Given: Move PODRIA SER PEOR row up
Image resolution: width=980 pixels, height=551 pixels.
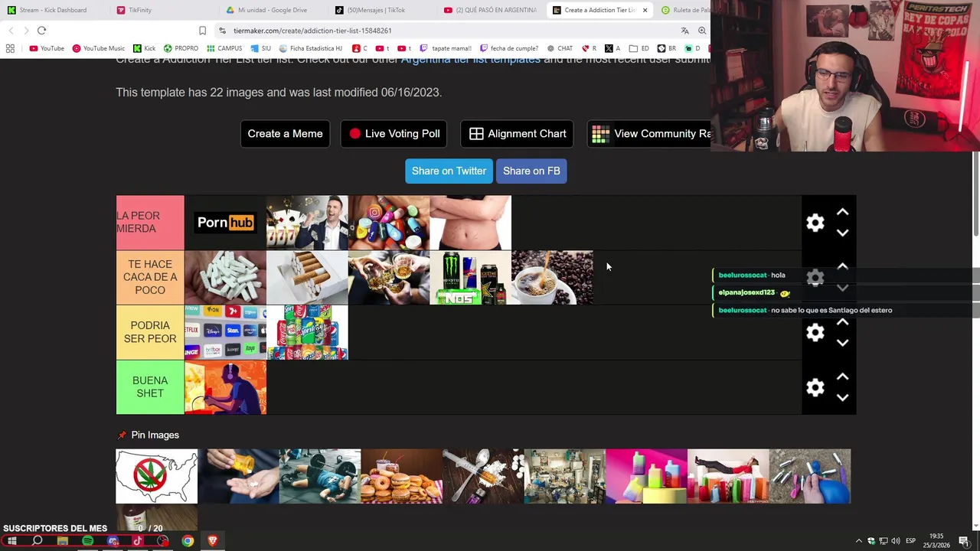Looking at the screenshot, I should point(842,322).
